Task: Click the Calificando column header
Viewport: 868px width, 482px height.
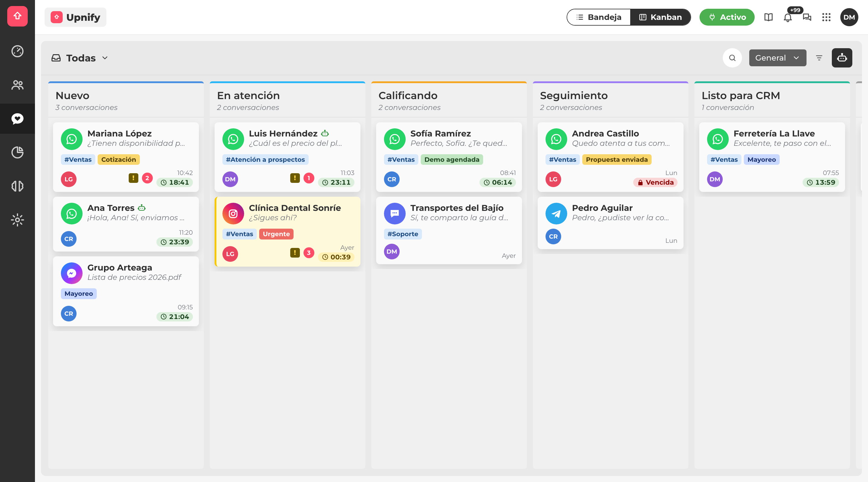Action: 449,100
